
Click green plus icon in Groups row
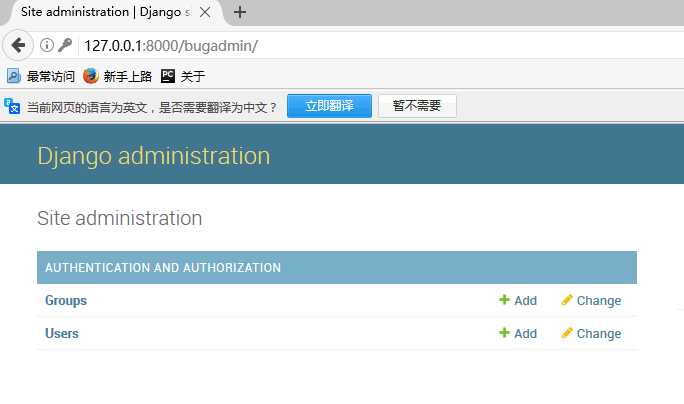(504, 300)
